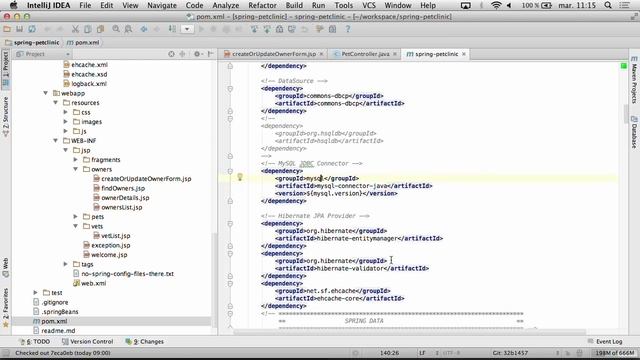Click the LF line separator status entry

422,353
